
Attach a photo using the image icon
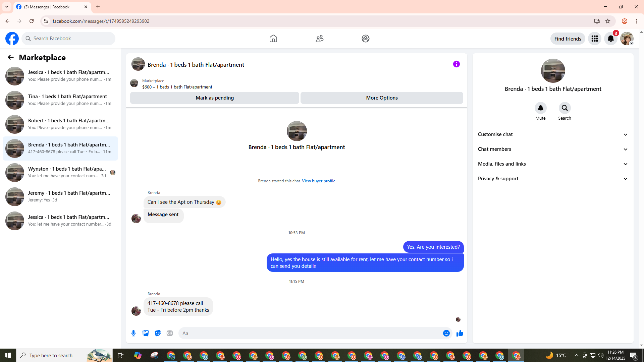point(146,333)
